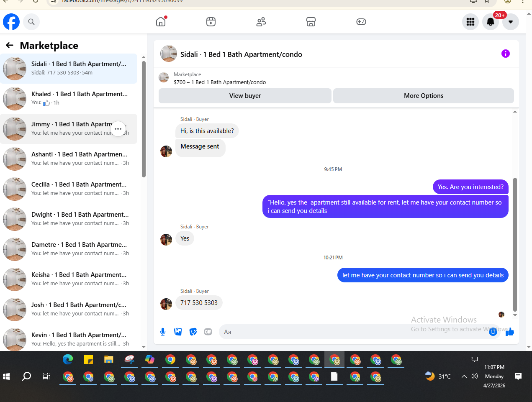Open options menu on Jimmy conversation
The width and height of the screenshot is (532, 402).
(x=118, y=129)
